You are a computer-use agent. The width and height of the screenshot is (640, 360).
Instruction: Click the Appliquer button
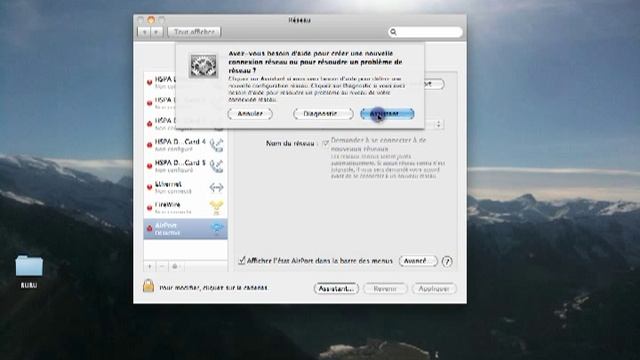434,289
